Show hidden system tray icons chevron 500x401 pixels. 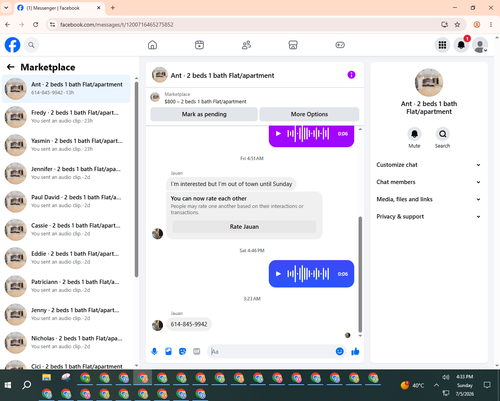(x=436, y=385)
